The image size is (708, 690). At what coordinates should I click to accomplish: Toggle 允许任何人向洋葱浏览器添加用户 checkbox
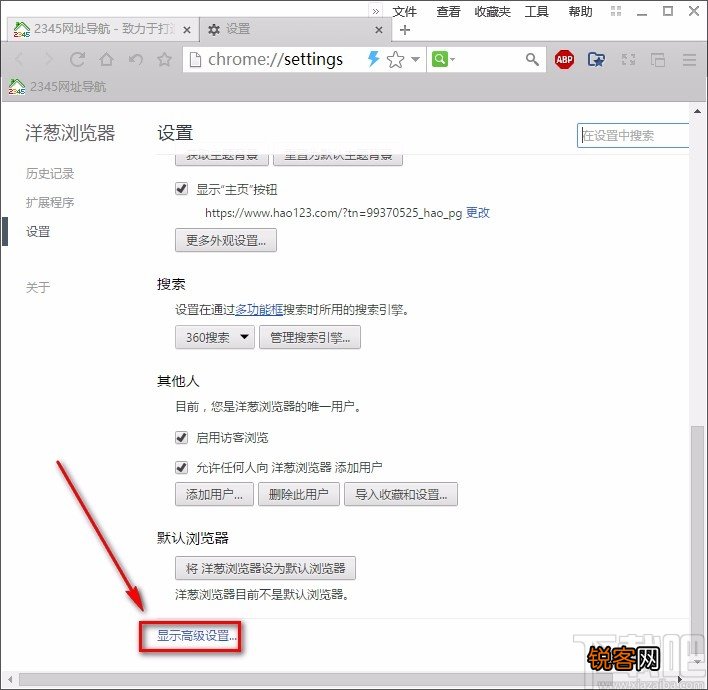pyautogui.click(x=182, y=467)
